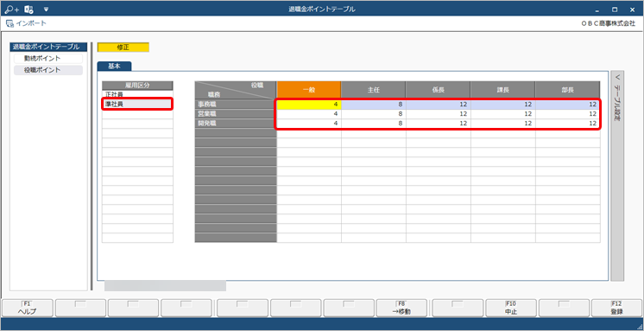Select 役職ポイント in the left panel
Screen dimensions: 644x331
[x=48, y=70]
